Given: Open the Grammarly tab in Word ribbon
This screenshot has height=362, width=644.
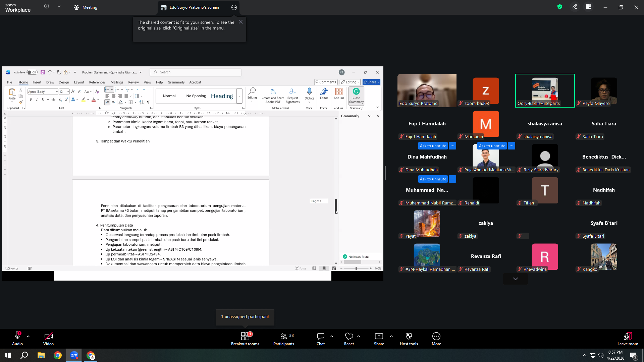Looking at the screenshot, I should (176, 82).
